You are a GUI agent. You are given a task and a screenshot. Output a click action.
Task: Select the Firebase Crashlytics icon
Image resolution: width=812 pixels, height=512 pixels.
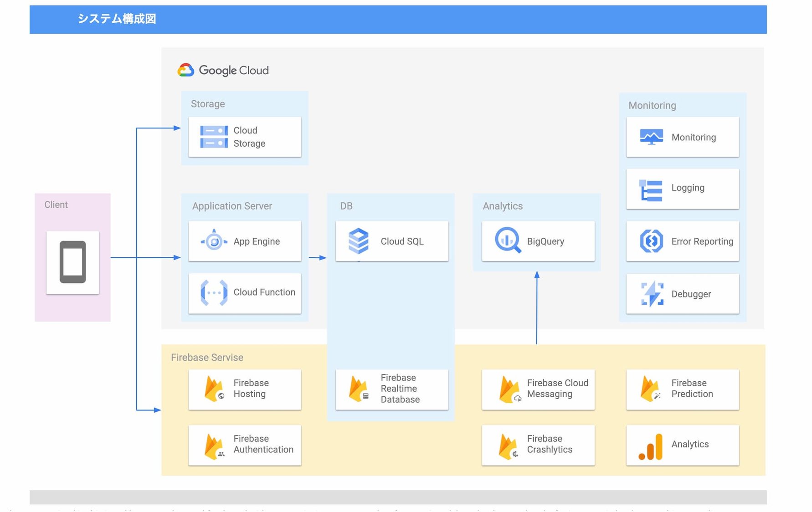pos(509,446)
